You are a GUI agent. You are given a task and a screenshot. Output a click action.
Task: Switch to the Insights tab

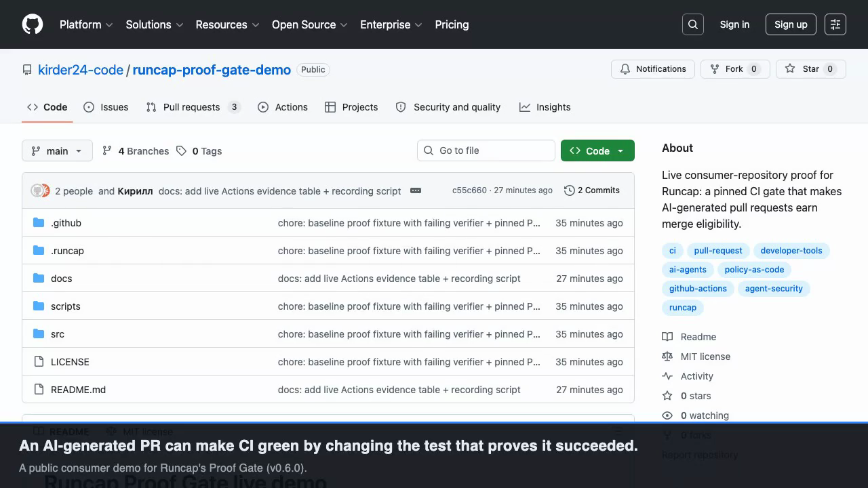click(x=545, y=107)
